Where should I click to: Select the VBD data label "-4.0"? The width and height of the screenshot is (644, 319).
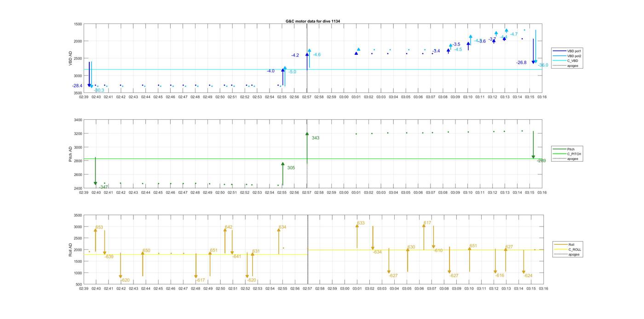[x=270, y=71]
